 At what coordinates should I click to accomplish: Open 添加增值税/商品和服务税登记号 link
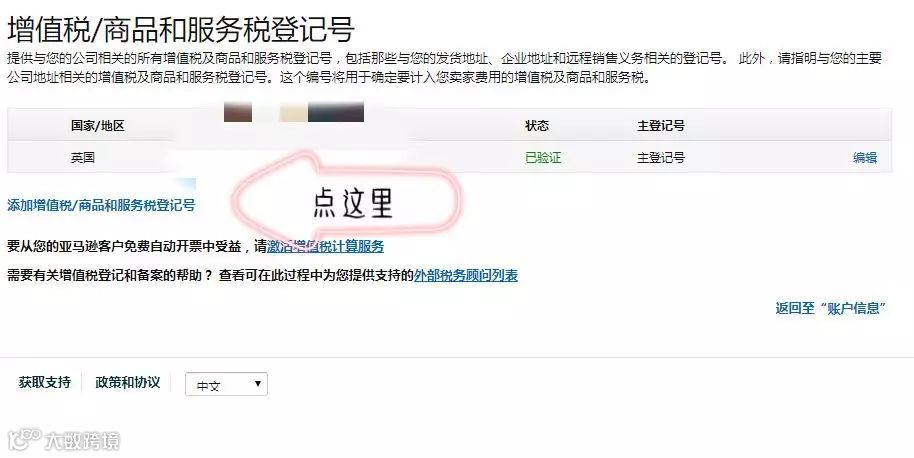[x=101, y=205]
